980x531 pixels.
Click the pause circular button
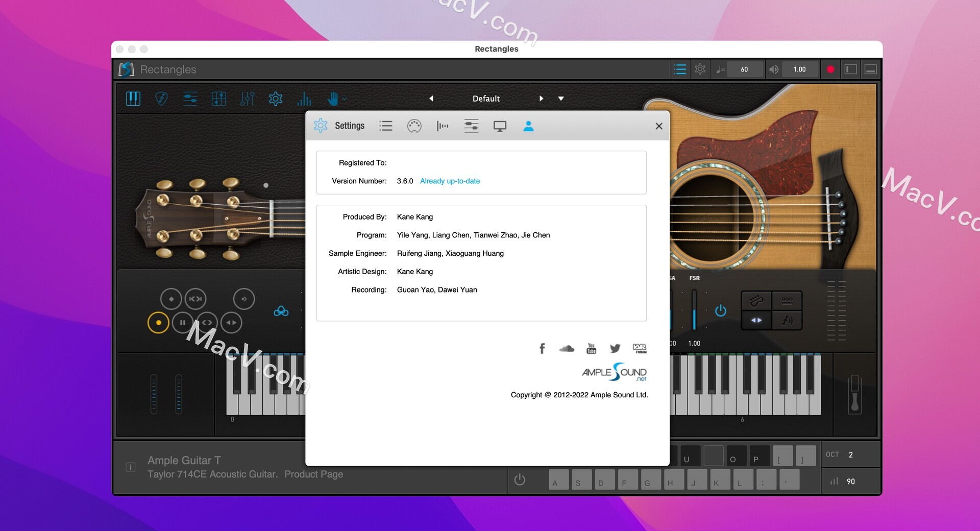click(x=183, y=323)
